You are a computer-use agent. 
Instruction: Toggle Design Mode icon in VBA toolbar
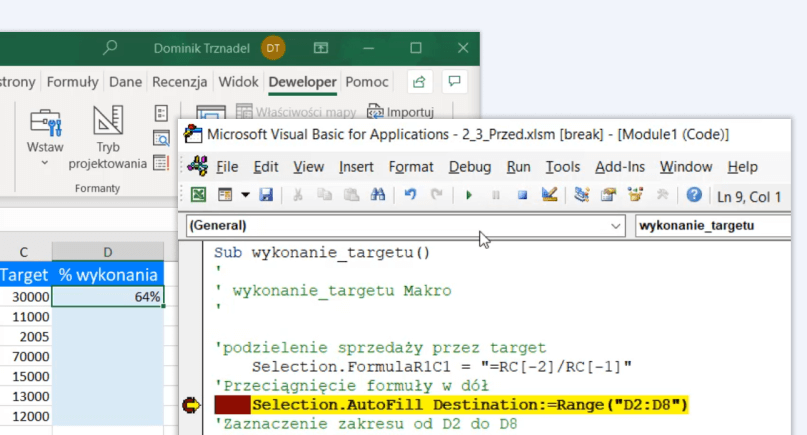[550, 195]
